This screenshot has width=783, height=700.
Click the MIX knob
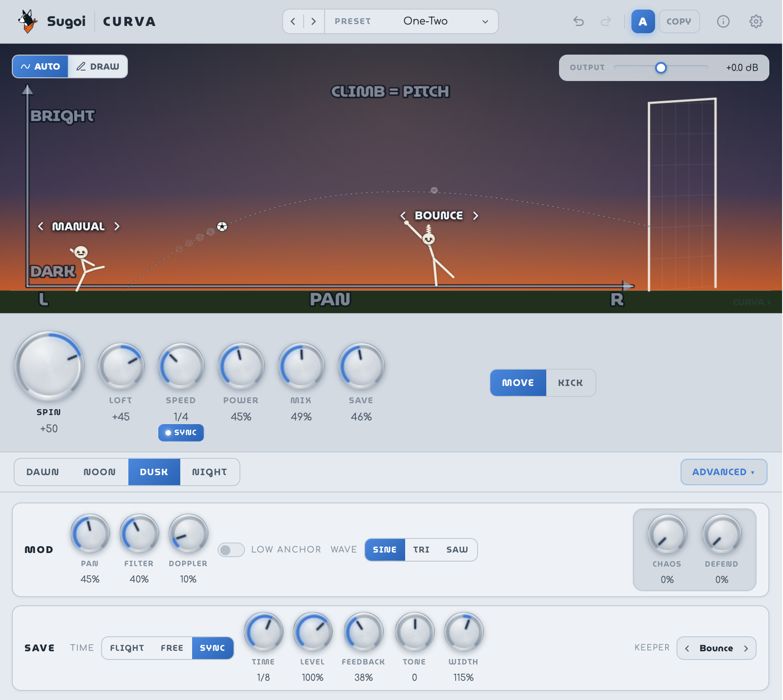[301, 366]
